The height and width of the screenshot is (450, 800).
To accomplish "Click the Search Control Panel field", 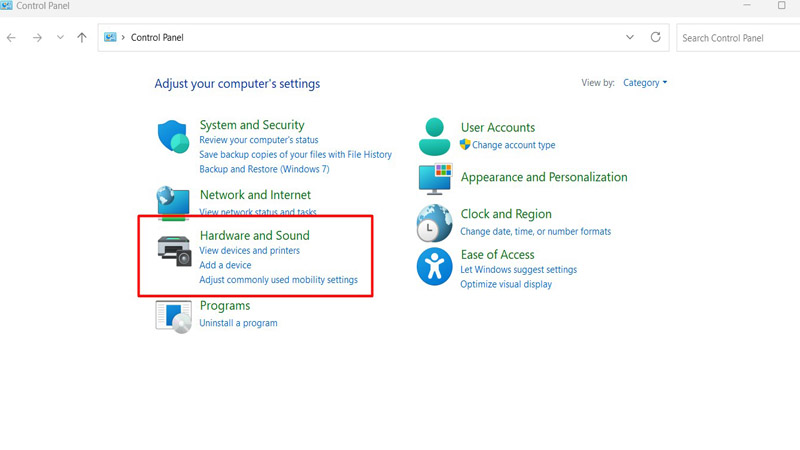I will [735, 38].
